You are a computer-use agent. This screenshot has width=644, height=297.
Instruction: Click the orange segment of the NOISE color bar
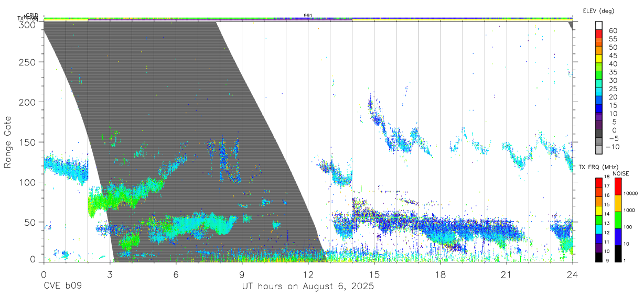[618, 203]
